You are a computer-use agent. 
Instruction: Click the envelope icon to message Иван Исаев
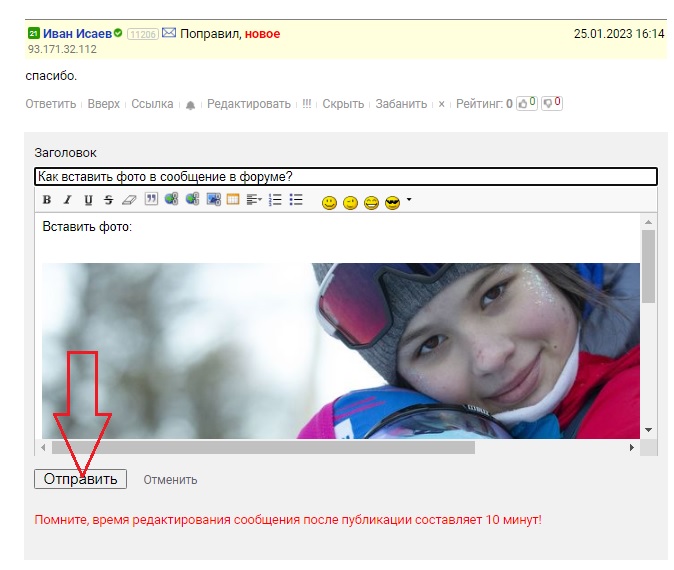[x=168, y=33]
